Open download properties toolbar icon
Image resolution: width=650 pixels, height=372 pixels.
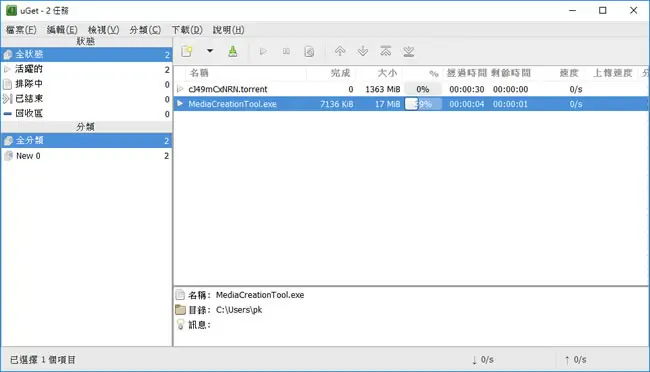pyautogui.click(x=309, y=51)
